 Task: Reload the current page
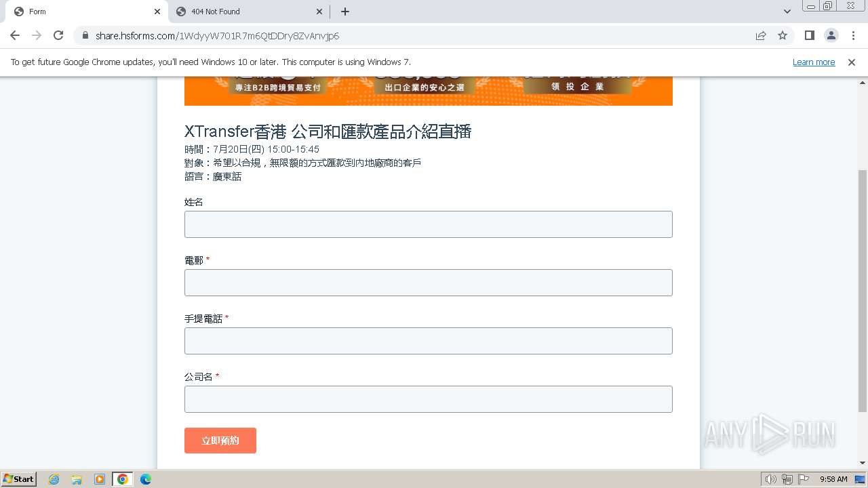pyautogui.click(x=58, y=35)
